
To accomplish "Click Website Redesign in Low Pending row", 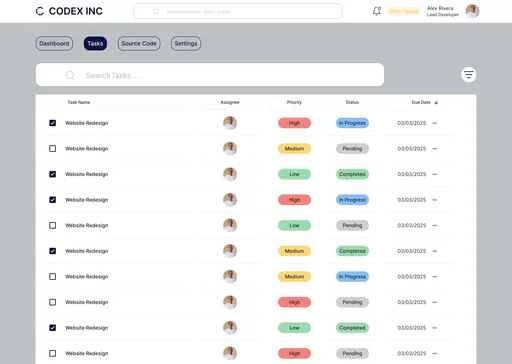I will pyautogui.click(x=87, y=225).
